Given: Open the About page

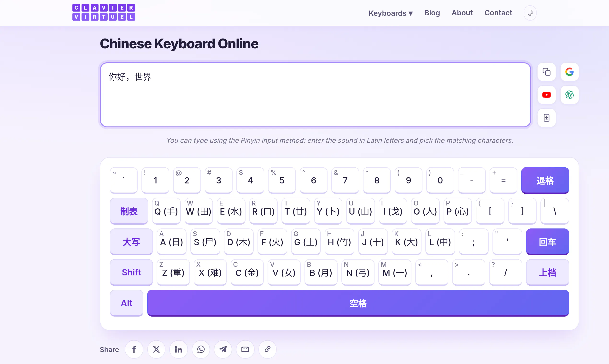Looking at the screenshot, I should click(x=462, y=13).
